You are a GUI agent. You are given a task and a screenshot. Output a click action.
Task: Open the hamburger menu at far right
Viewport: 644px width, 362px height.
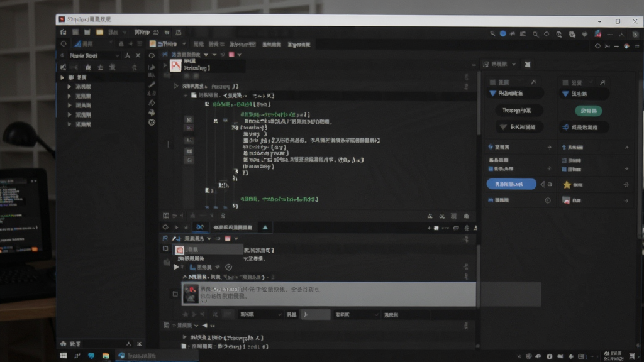click(x=636, y=47)
